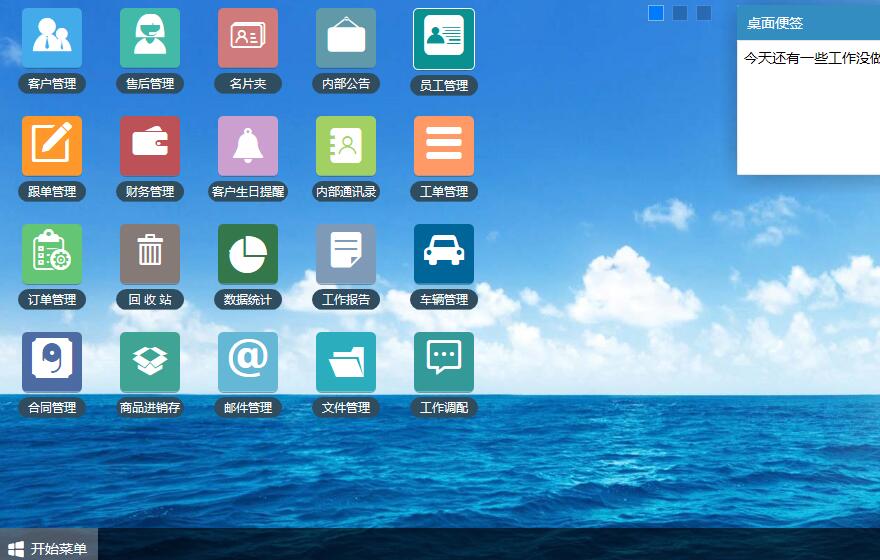Screen dimensions: 880x560
Task: Click the 车辆管理 text label
Action: [444, 300]
